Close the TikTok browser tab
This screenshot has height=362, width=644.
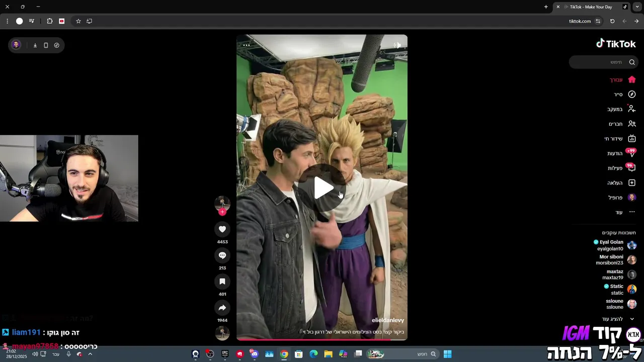[x=558, y=7]
